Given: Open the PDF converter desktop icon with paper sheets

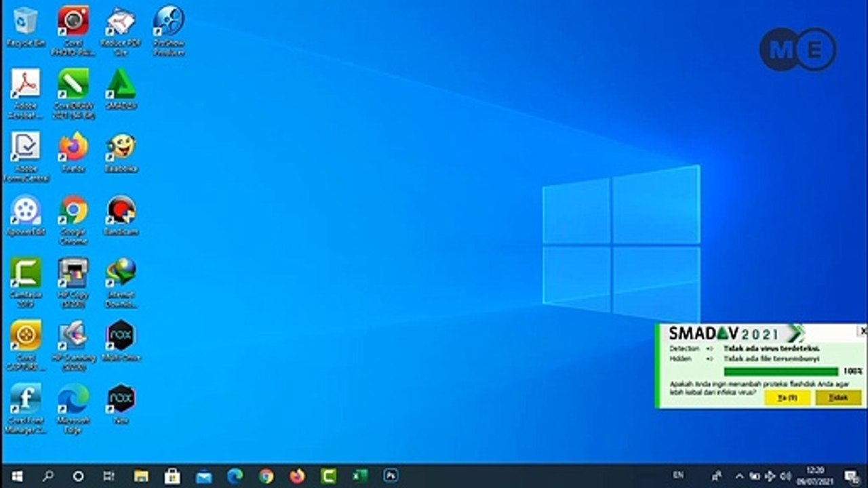Looking at the screenshot, I should click(x=121, y=30).
